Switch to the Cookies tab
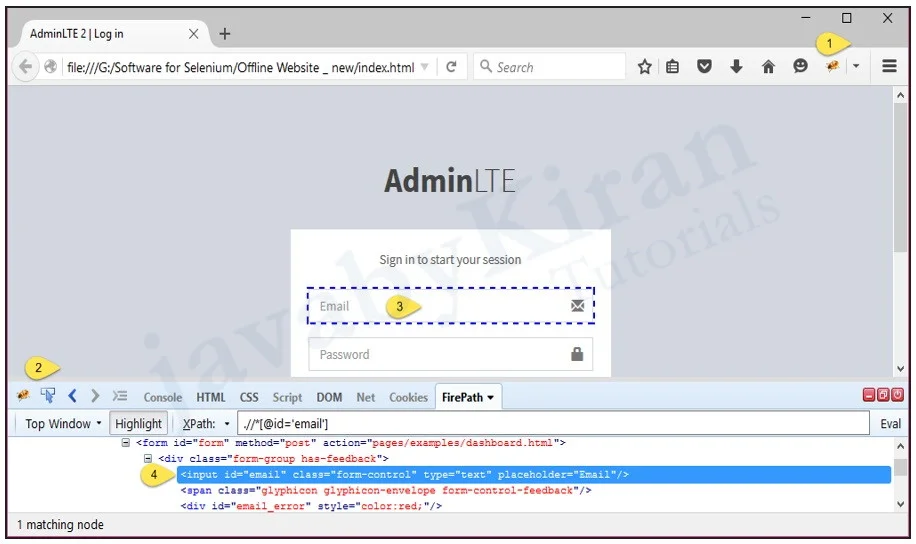This screenshot has width=916, height=544. [x=408, y=397]
